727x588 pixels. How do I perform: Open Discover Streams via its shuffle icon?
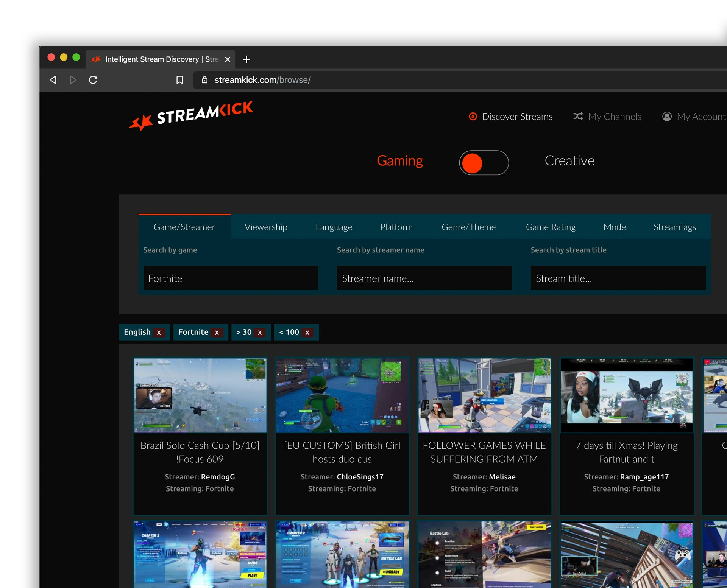pyautogui.click(x=473, y=117)
